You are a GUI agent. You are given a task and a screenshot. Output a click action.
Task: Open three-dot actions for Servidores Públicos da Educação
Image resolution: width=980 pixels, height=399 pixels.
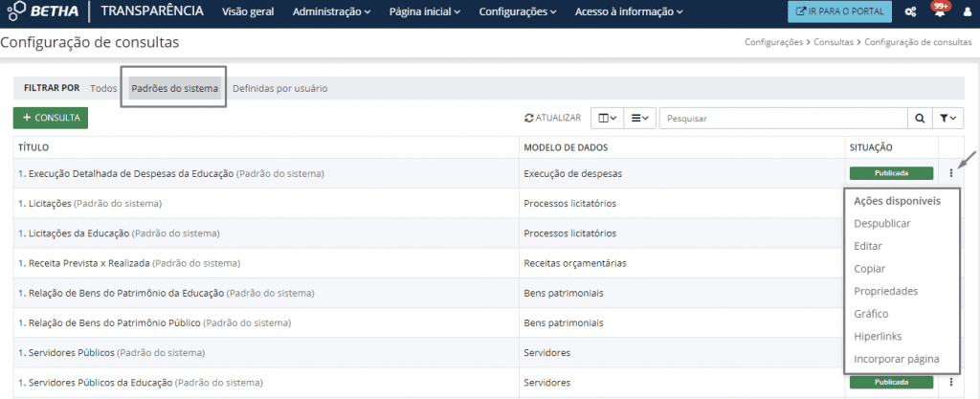coord(950,382)
